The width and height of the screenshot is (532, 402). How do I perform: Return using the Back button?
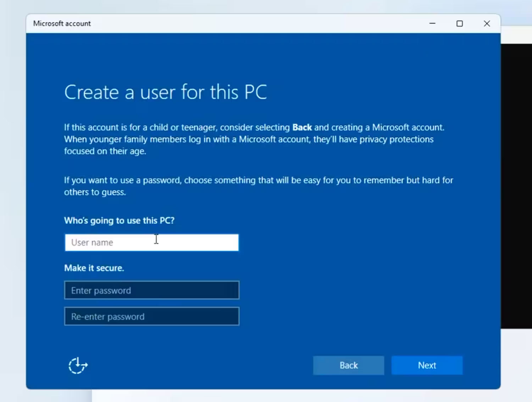click(349, 365)
